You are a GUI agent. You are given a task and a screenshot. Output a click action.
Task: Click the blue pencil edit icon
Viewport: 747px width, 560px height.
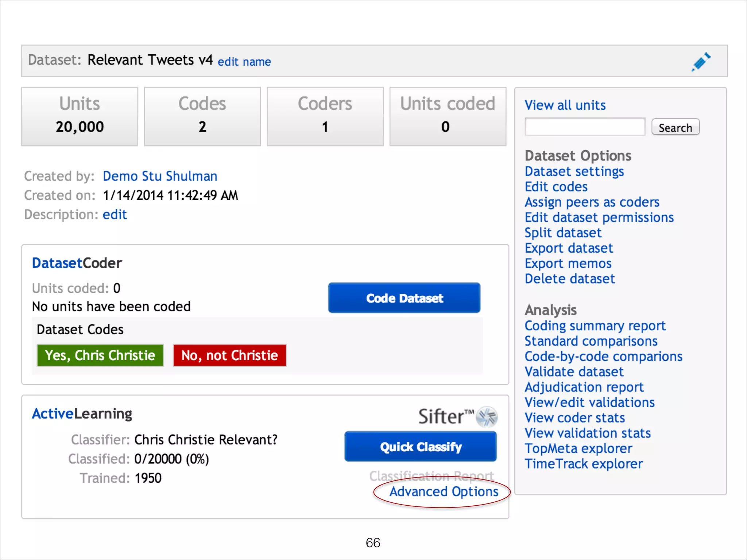coord(701,62)
